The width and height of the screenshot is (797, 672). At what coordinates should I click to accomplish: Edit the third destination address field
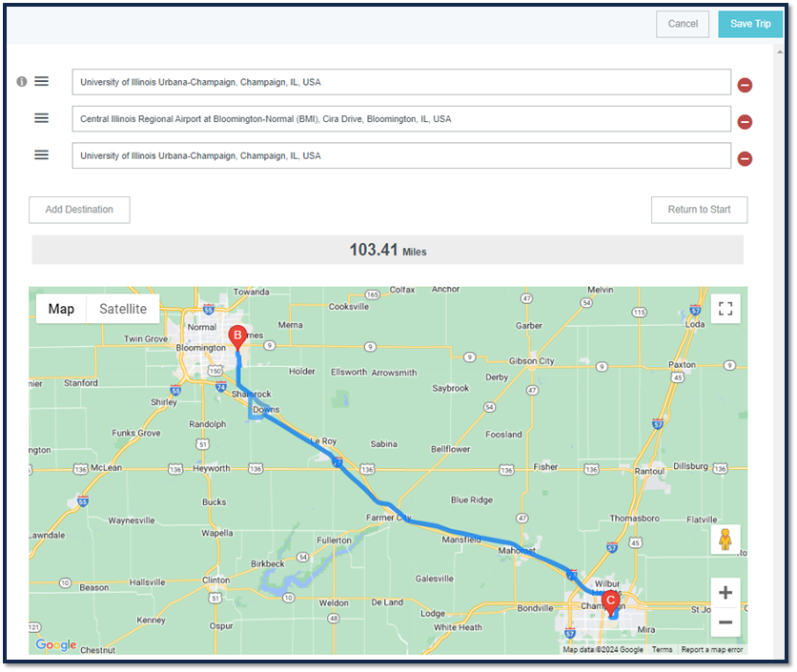(x=401, y=155)
